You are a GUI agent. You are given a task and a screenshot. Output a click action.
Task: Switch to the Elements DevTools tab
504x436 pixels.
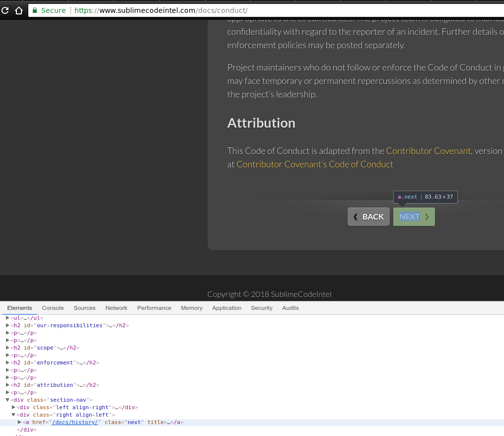[x=19, y=308]
